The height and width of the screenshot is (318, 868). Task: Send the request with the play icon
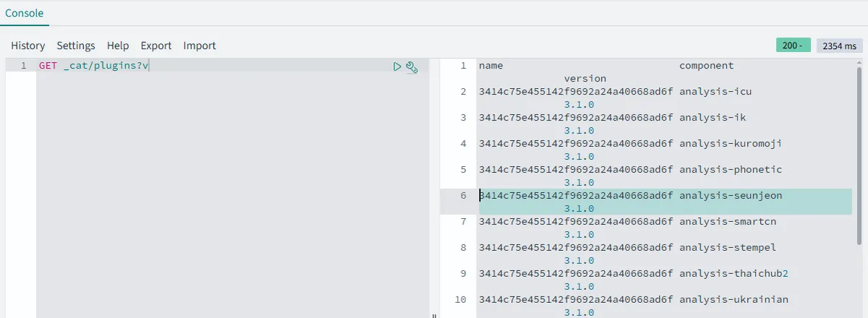coord(397,66)
